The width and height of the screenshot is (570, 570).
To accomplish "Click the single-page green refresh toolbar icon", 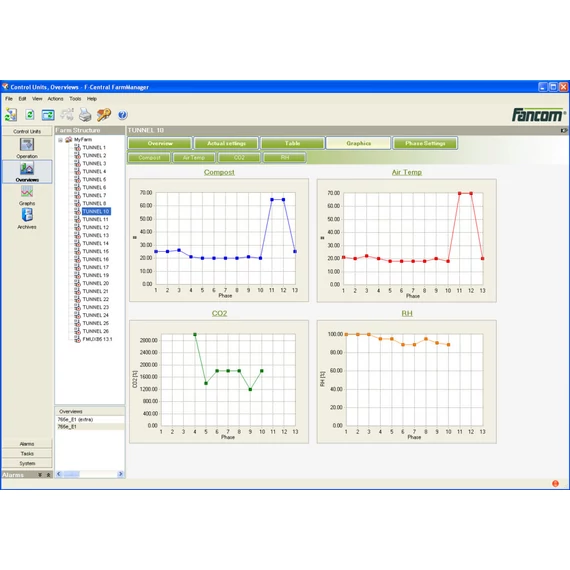I will pos(30,115).
